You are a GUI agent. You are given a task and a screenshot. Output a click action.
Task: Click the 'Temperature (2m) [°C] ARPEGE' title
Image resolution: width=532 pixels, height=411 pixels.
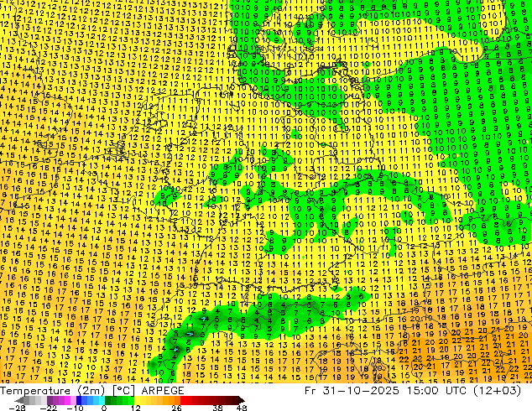(92, 391)
